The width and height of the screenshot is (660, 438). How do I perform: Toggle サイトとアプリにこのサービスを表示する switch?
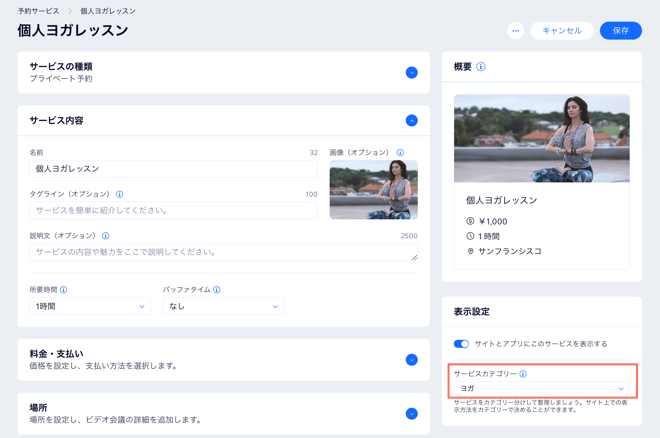coord(461,344)
